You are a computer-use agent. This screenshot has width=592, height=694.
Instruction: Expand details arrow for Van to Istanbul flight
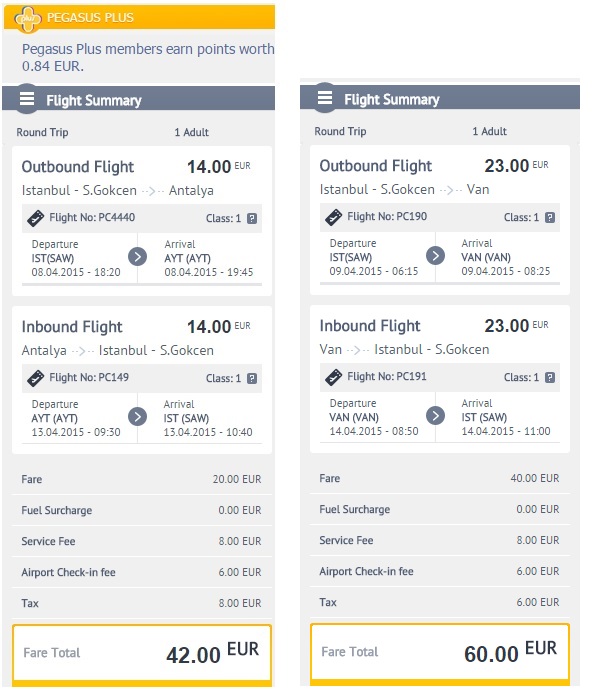pyautogui.click(x=435, y=416)
